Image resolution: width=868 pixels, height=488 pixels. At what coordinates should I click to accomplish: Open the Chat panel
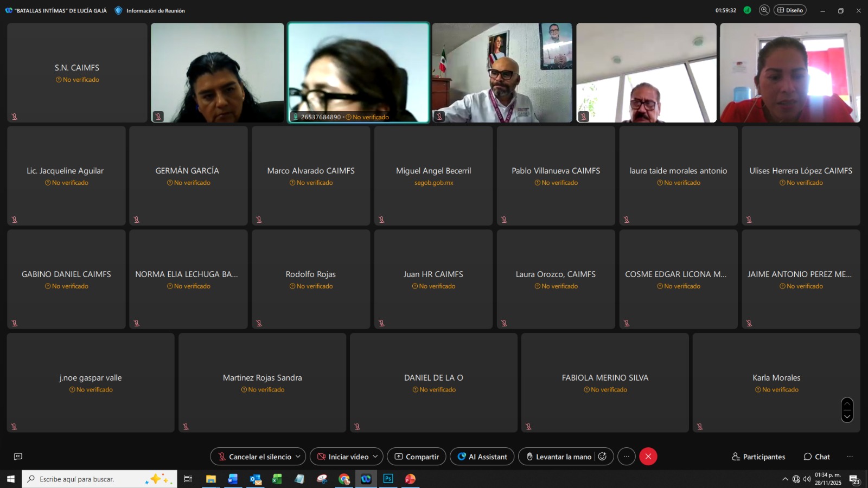tap(816, 457)
